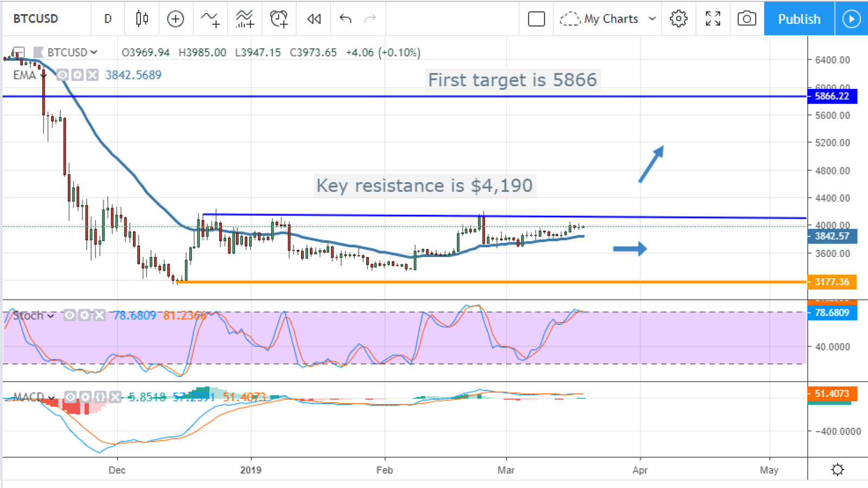This screenshot has width=868, height=488.
Task: Click the 40.0000 Stoch scale value
Action: point(832,347)
